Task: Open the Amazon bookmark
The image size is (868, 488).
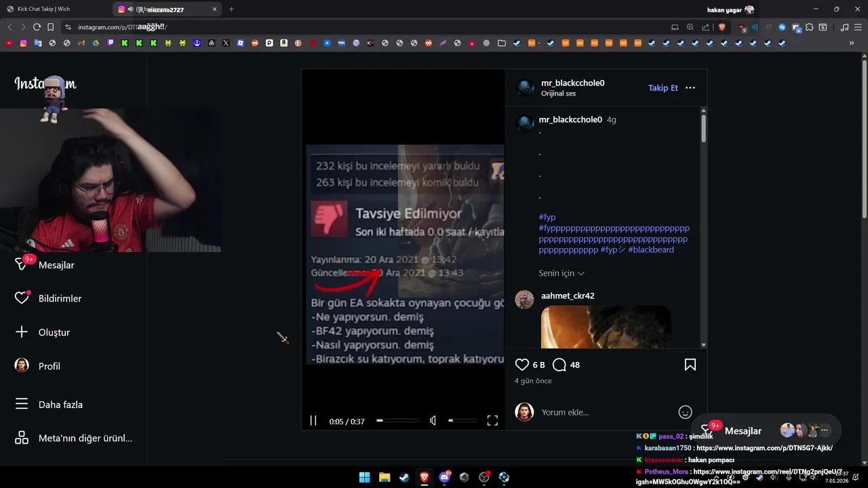Action: click(x=283, y=43)
